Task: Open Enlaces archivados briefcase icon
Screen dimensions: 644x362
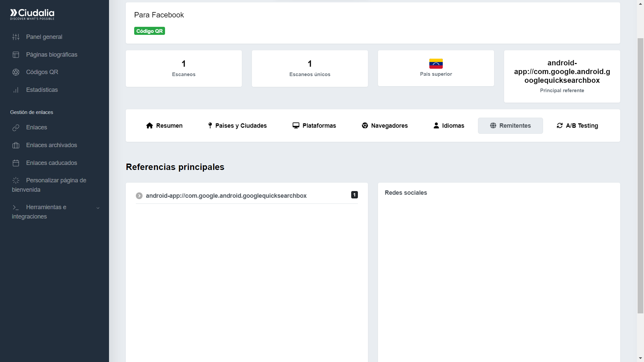Action: click(16, 145)
